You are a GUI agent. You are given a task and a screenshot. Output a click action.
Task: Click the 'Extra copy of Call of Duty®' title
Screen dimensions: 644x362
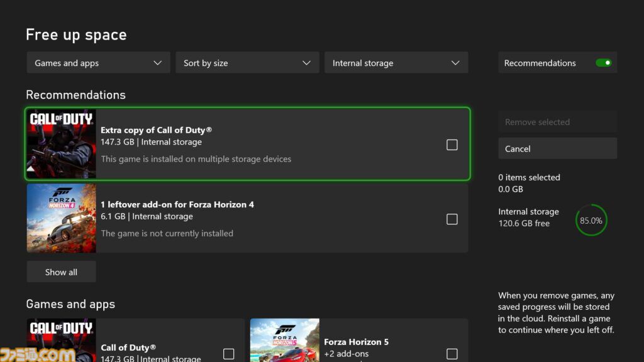[x=156, y=130]
